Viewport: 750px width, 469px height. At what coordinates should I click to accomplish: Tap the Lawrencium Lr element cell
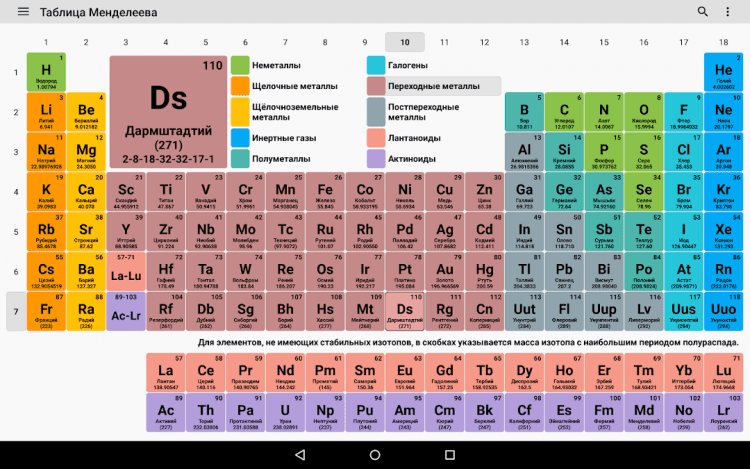pyautogui.click(x=723, y=413)
